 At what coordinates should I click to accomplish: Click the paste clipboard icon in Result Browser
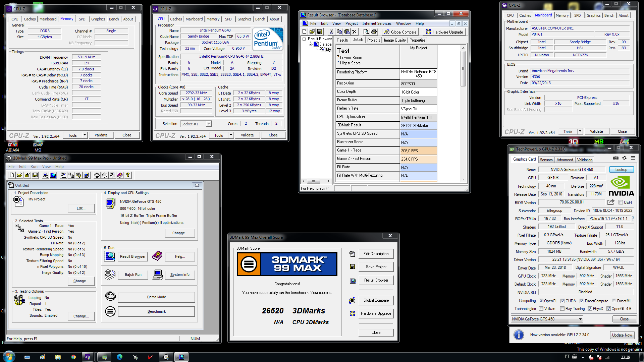(x=347, y=32)
